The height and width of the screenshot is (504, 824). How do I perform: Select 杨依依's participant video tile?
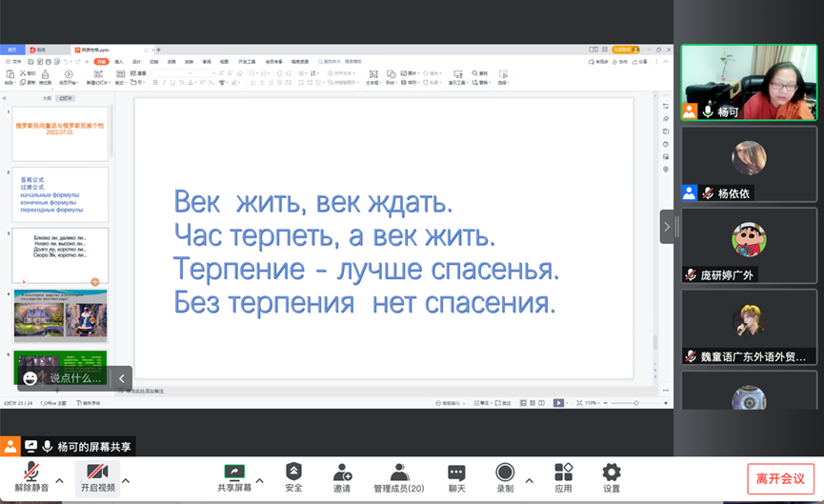click(x=749, y=163)
